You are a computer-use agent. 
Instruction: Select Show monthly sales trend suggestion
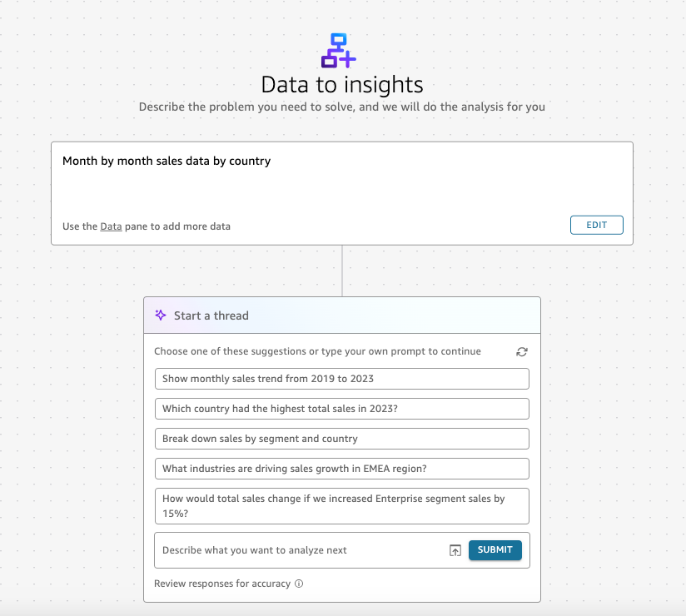point(341,379)
